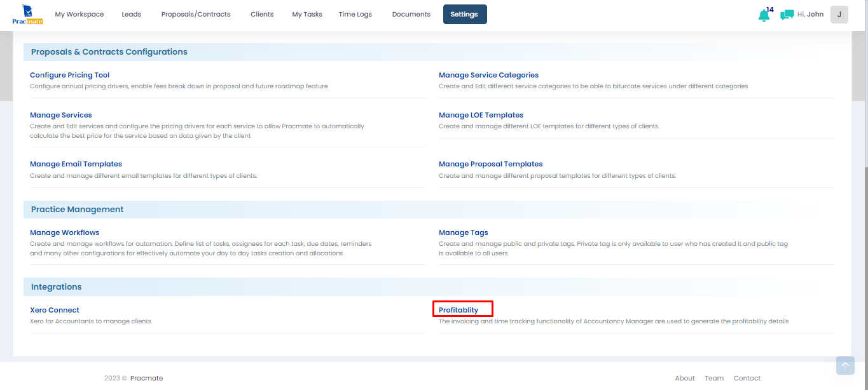Image resolution: width=868 pixels, height=390 pixels.
Task: Open Proposals/Contracts section
Action: 196,14
